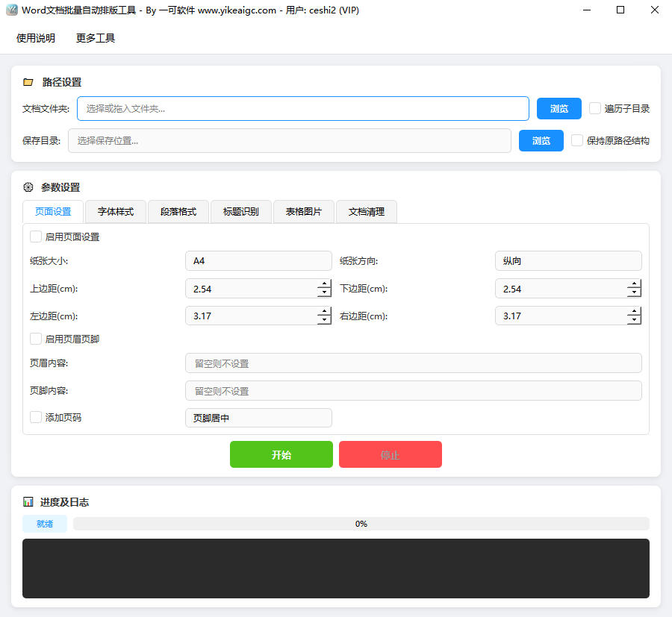The width and height of the screenshot is (672, 617).
Task: Enable the 遍历子目录 checkbox
Action: 594,108
